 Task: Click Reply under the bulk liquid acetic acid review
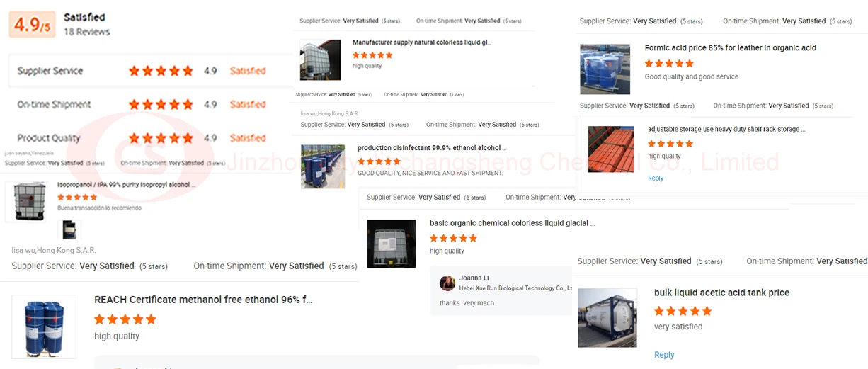[664, 355]
